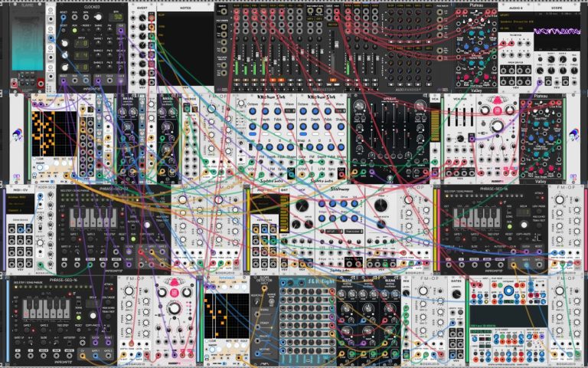Image resolution: width=588 pixels, height=368 pixels.
Task: Click the first TO DEVICE jack on AUDIO 8
Action: pos(503,43)
